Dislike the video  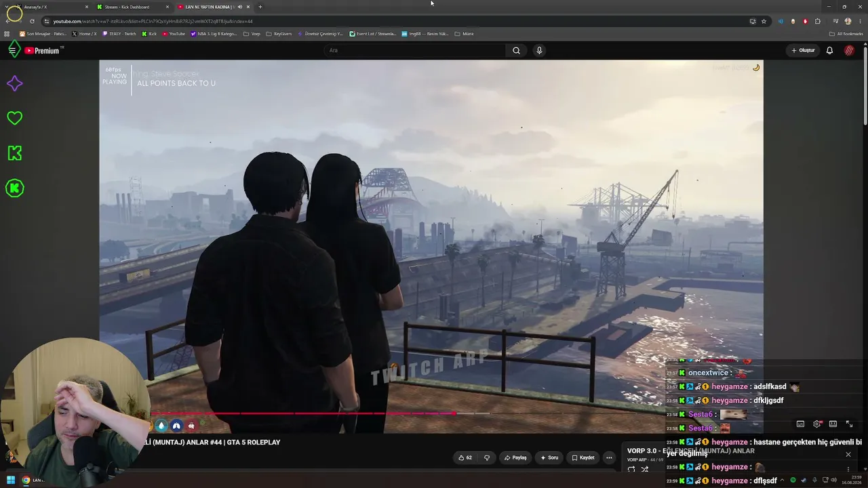tap(487, 457)
